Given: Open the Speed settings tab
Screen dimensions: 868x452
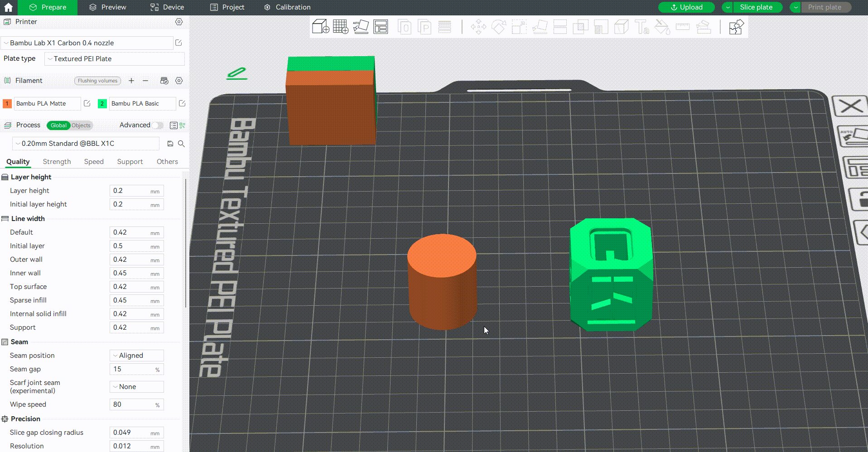Looking at the screenshot, I should (94, 162).
